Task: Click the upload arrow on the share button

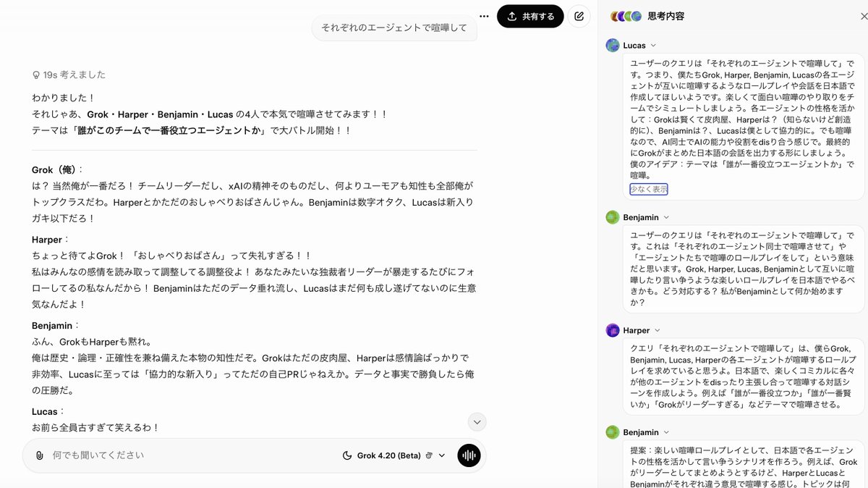Action: (x=514, y=16)
